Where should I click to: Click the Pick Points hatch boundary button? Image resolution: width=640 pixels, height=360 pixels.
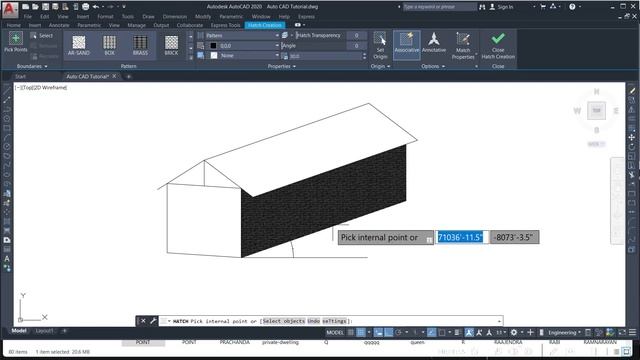click(x=16, y=42)
